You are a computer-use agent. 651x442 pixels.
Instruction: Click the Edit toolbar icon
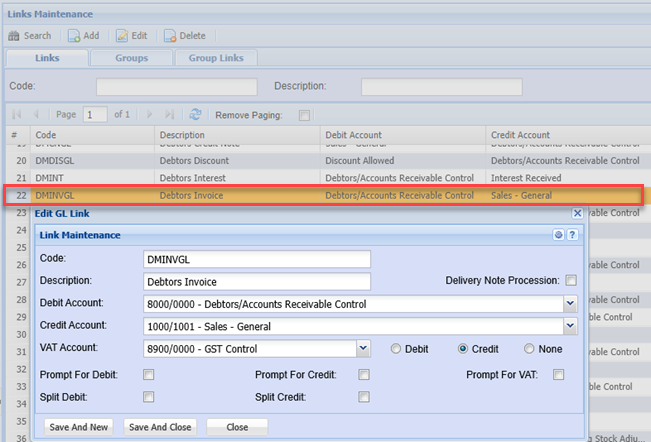(122, 36)
